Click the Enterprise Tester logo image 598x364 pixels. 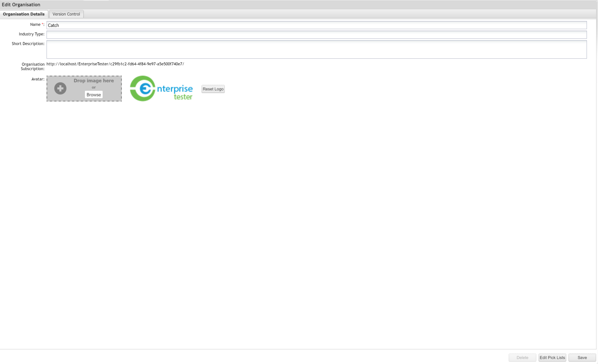161,89
